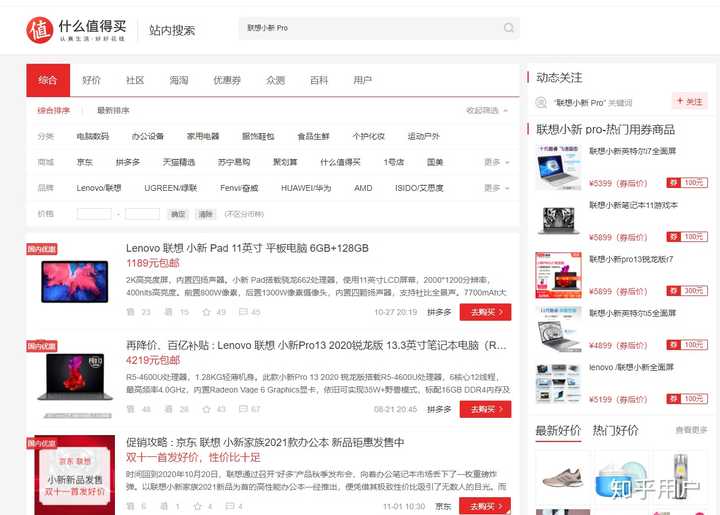720x515 pixels.
Task: Open the 海淘 tab
Action: (x=179, y=80)
